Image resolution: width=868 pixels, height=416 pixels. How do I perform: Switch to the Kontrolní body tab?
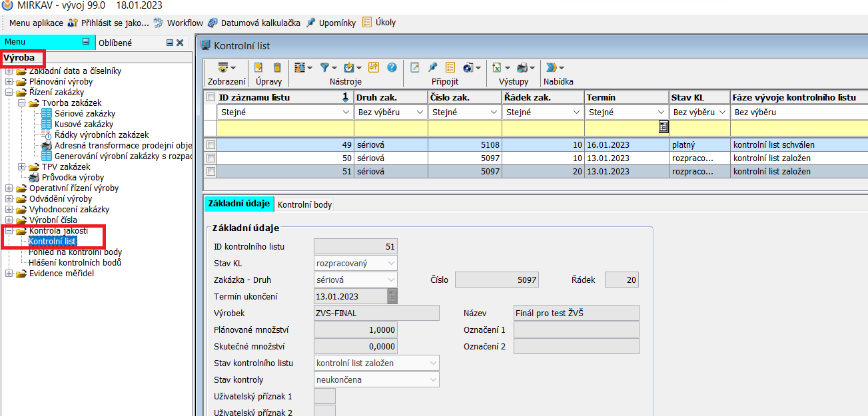coord(304,204)
